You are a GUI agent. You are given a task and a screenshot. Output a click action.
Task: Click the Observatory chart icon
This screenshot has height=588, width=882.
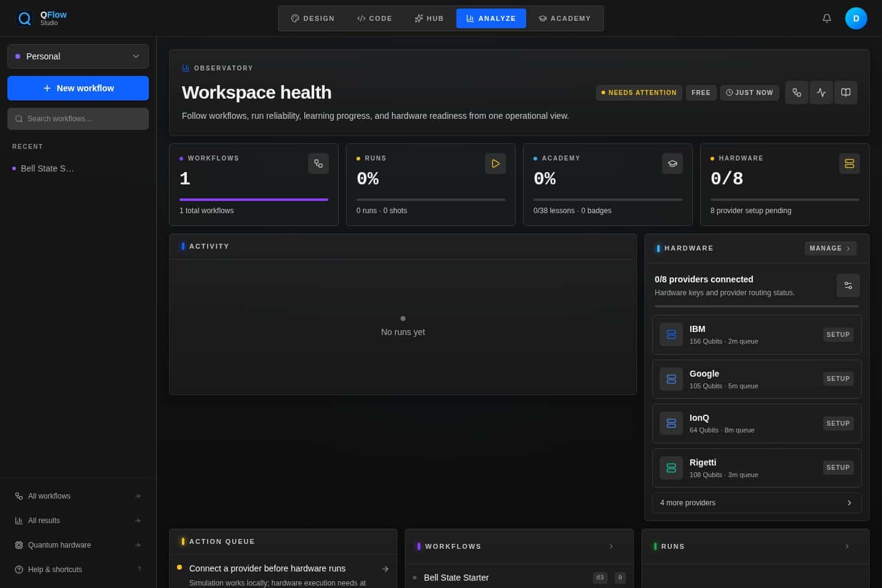[186, 68]
